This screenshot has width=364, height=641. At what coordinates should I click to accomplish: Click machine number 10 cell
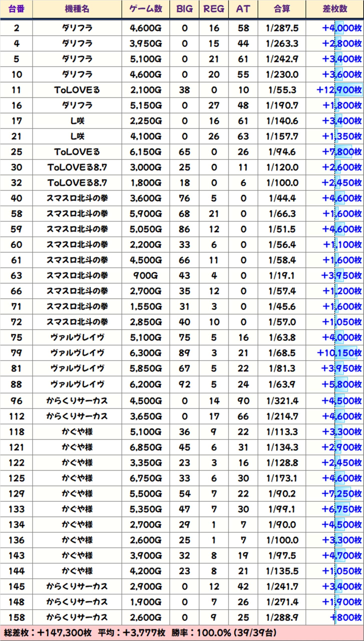click(16, 75)
